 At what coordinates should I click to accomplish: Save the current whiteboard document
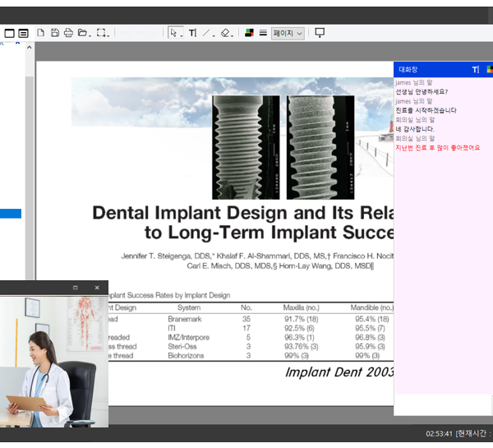[55, 33]
